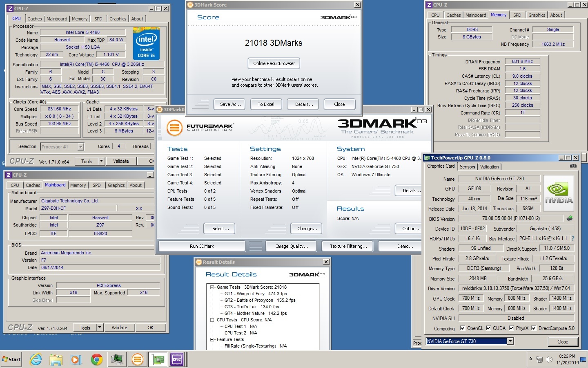588x368 pixels.
Task: Toggle the OpenCL checkbox
Action: (x=463, y=328)
